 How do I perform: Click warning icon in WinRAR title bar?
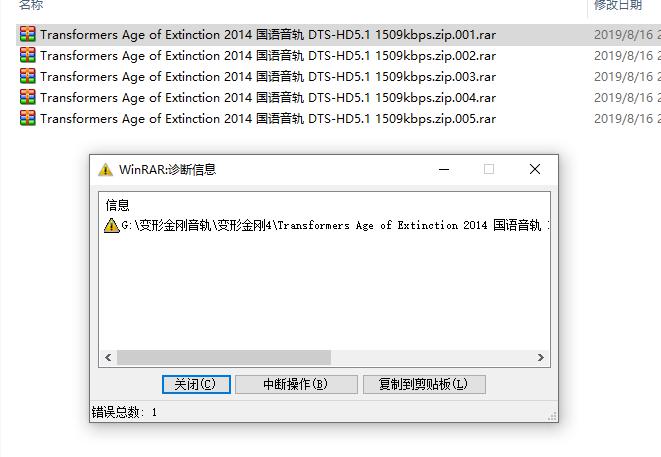(105, 170)
